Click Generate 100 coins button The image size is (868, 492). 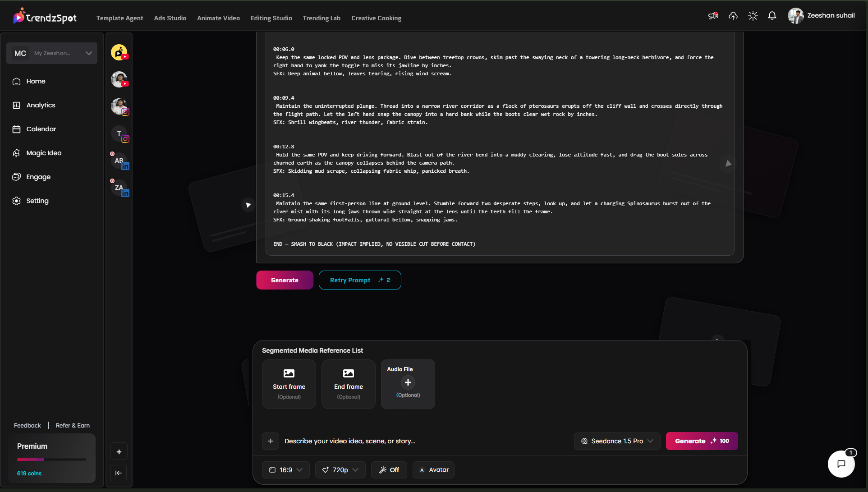pyautogui.click(x=702, y=441)
